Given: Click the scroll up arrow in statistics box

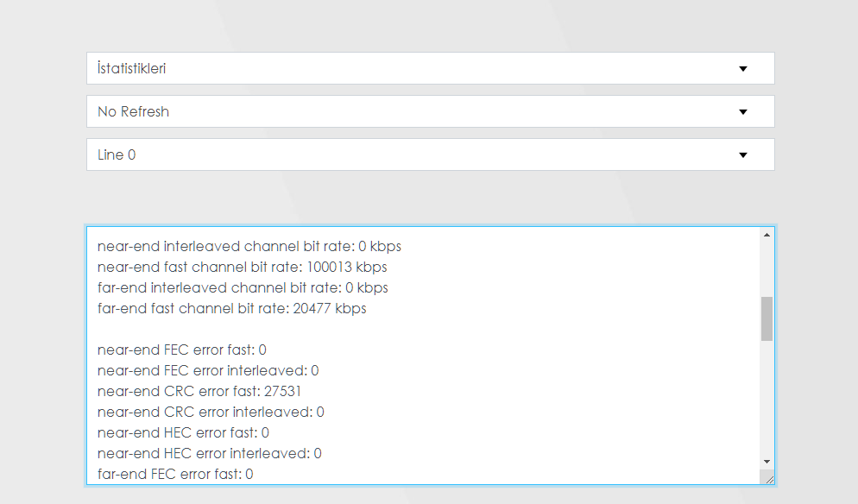Looking at the screenshot, I should tap(767, 235).
